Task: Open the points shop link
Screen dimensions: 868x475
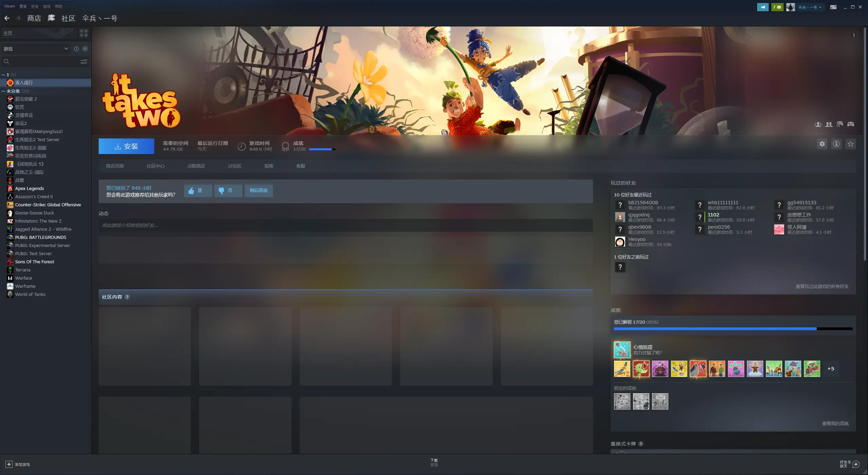Action: 196,166
